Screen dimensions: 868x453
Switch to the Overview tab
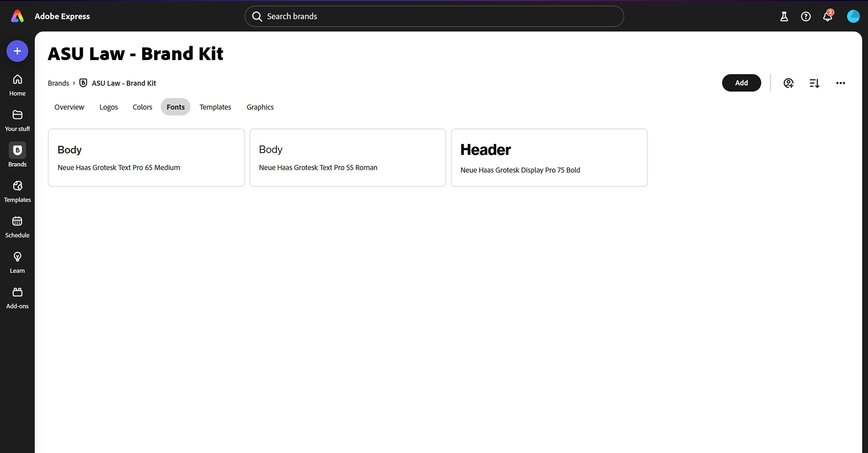coord(69,107)
